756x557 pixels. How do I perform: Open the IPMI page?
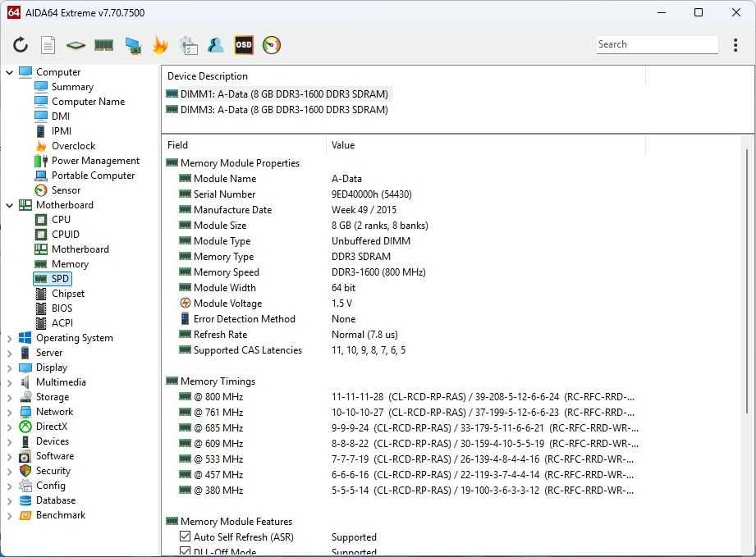pyautogui.click(x=62, y=131)
